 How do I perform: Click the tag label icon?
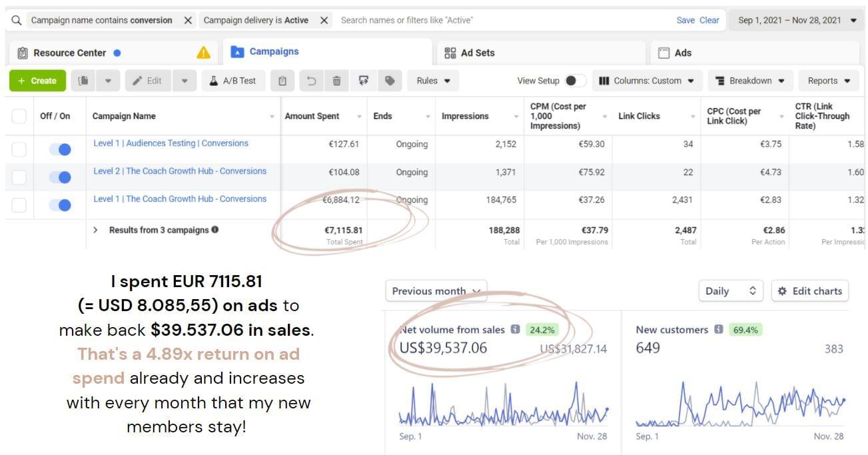click(x=390, y=81)
